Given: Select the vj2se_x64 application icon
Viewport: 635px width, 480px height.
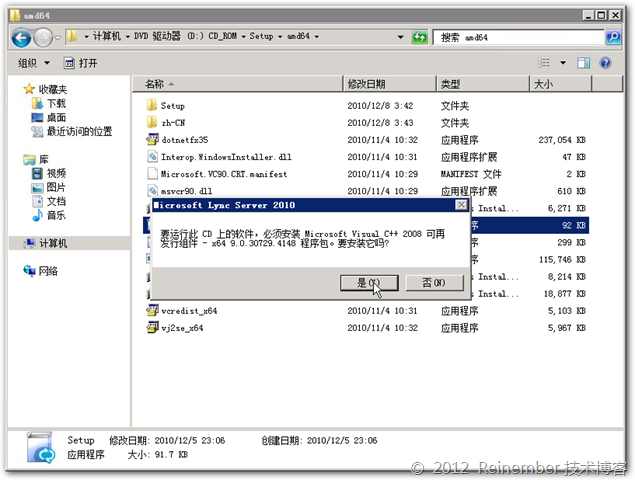Looking at the screenshot, I should 152,328.
